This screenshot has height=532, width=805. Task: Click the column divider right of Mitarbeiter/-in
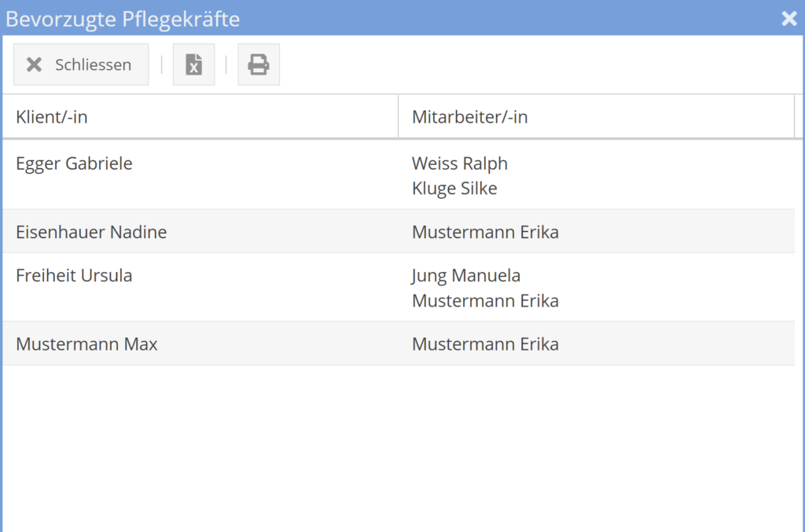point(795,117)
